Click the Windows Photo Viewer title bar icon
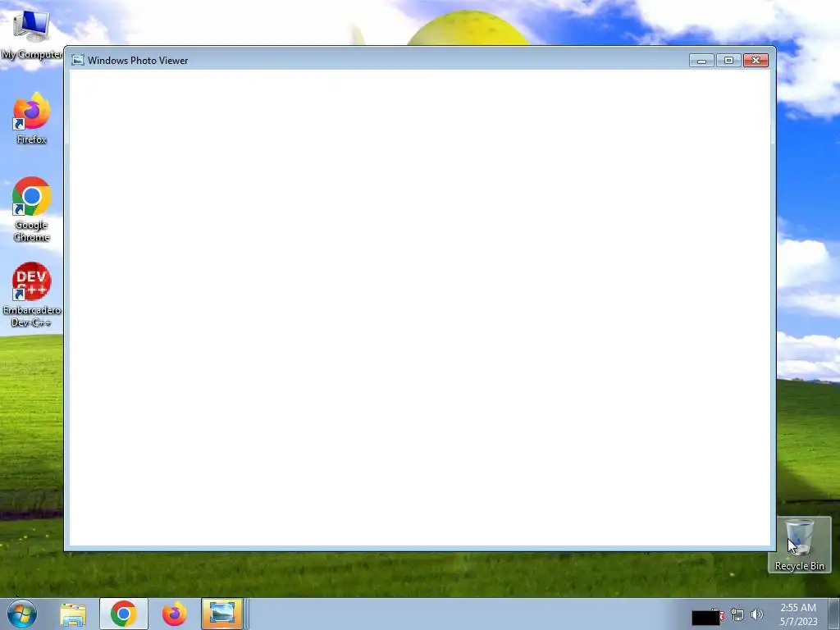The height and width of the screenshot is (630, 840). 78,60
